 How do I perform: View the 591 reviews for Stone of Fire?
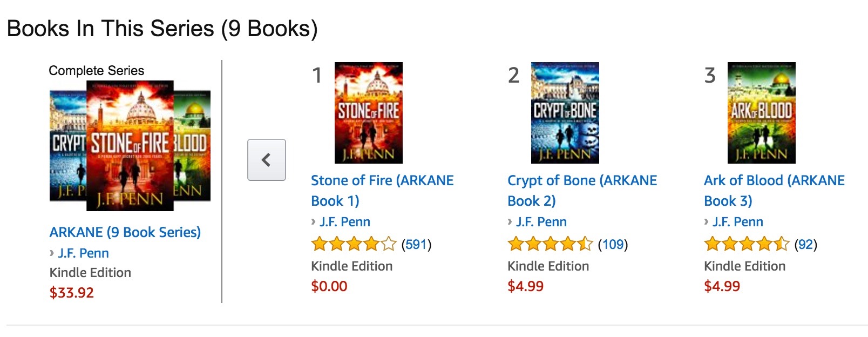(x=416, y=245)
